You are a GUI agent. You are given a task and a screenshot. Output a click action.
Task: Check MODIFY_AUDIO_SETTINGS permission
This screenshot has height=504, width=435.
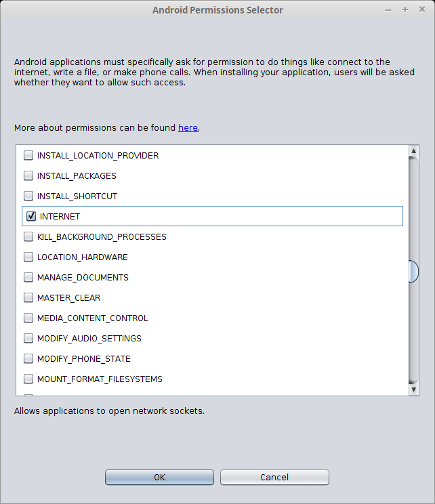click(28, 338)
